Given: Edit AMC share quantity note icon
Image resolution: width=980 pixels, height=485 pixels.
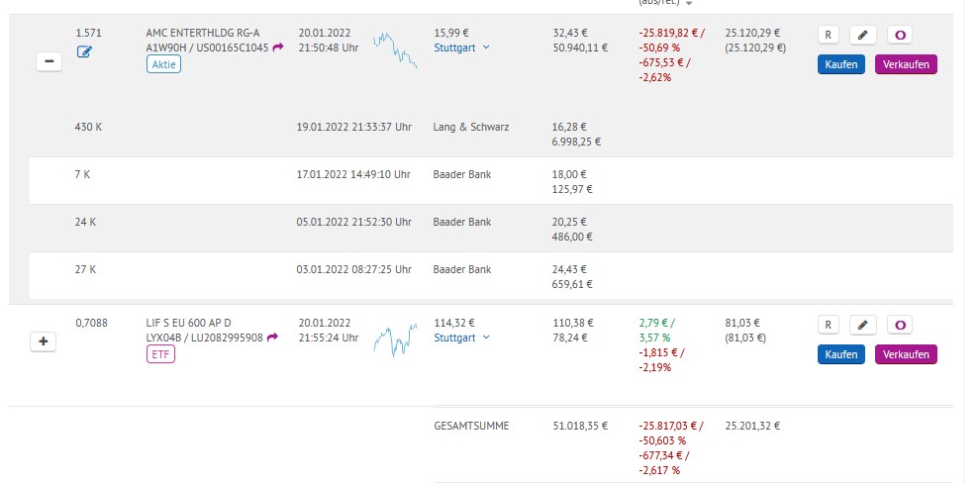Looking at the screenshot, I should pos(84,51).
